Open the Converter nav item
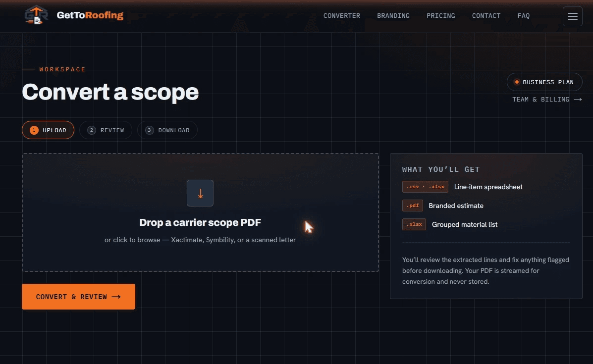Image resolution: width=593 pixels, height=364 pixels. coord(341,16)
